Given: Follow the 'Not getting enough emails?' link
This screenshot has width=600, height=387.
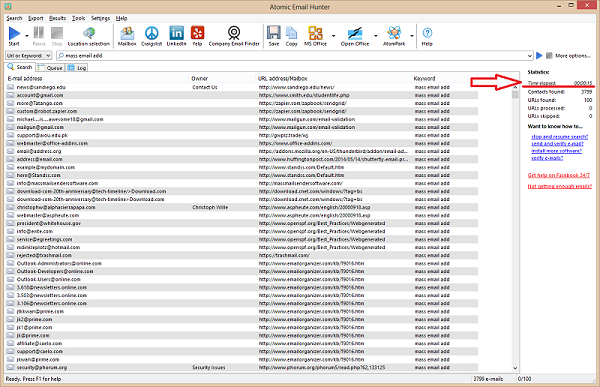Looking at the screenshot, I should [559, 186].
